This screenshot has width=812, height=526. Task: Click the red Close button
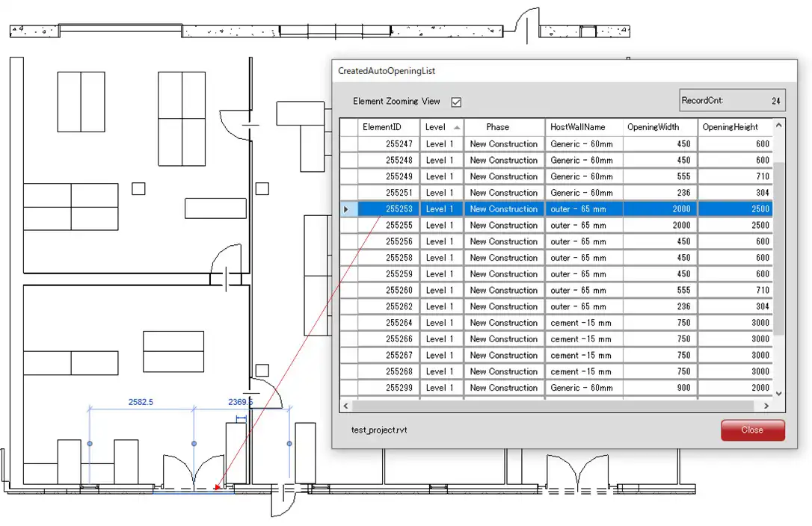tap(752, 430)
